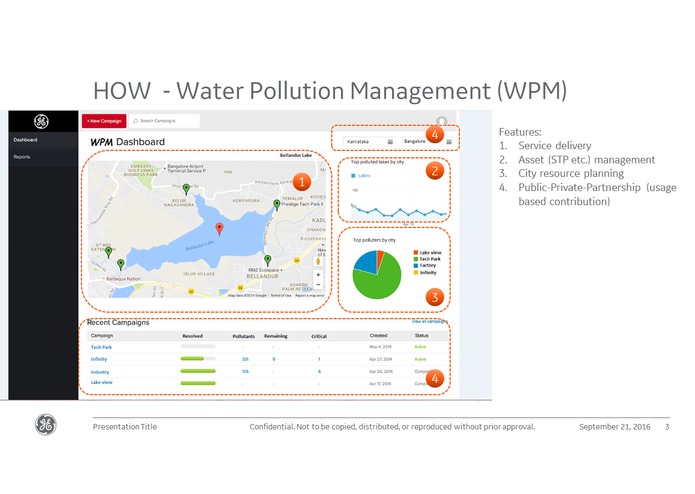695x494 pixels.
Task: Select the small orange pie chart slice
Action: point(380,257)
